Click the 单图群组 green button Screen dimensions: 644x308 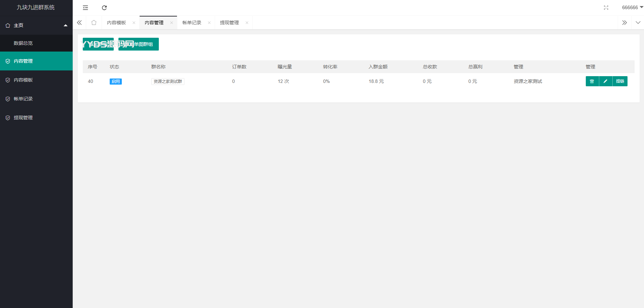[139, 44]
